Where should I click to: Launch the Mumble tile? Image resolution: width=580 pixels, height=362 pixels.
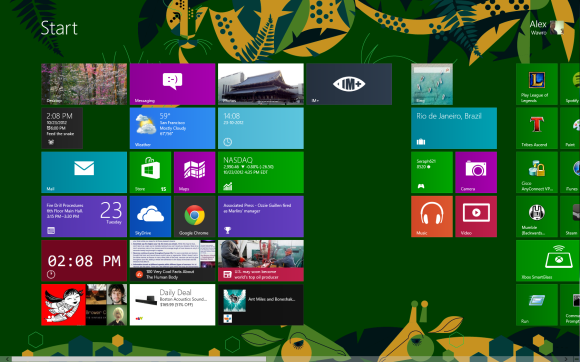point(537,217)
